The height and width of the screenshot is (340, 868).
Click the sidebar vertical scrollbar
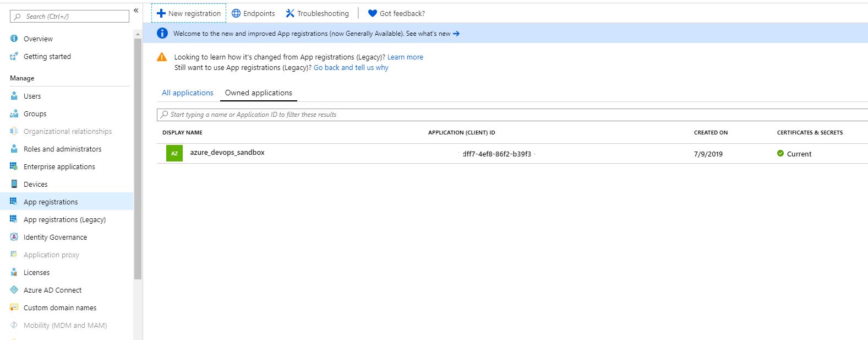pos(138,159)
